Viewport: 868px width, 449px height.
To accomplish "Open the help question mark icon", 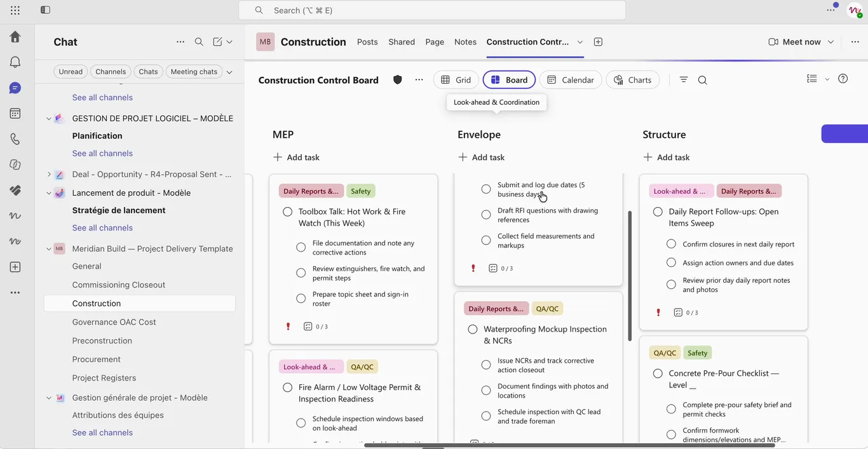I will coord(843,79).
